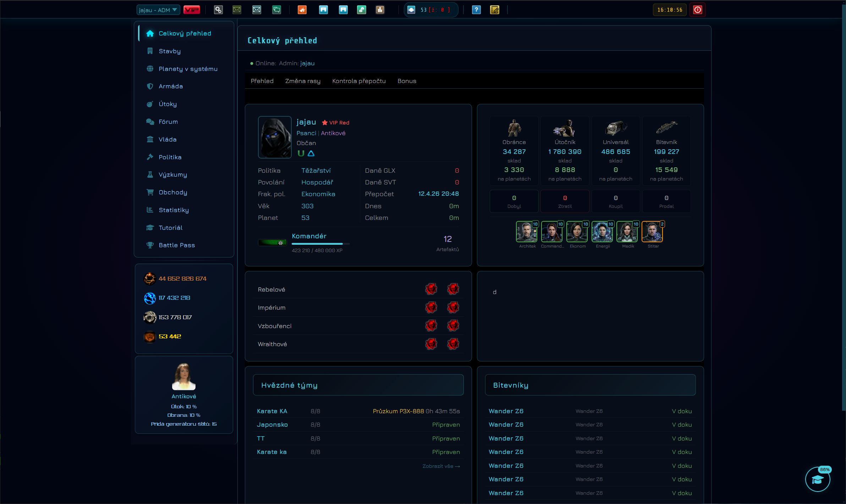
Task: Select the Architek officer portrait
Action: (x=526, y=232)
